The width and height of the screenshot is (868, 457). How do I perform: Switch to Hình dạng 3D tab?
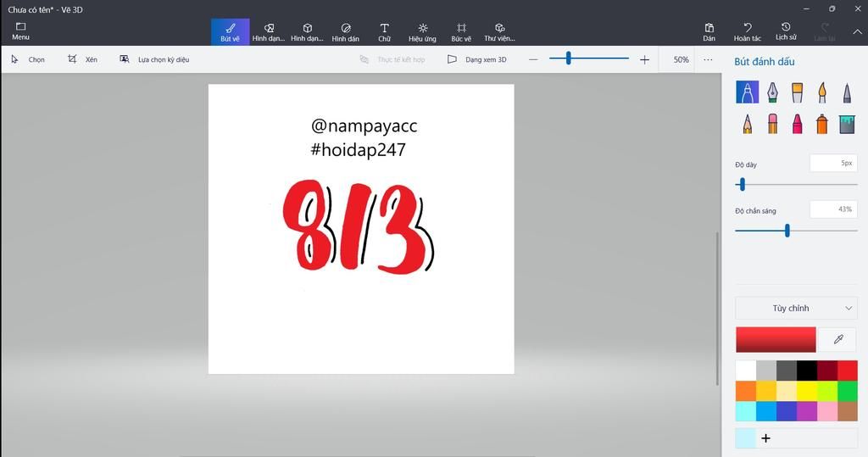(307, 32)
